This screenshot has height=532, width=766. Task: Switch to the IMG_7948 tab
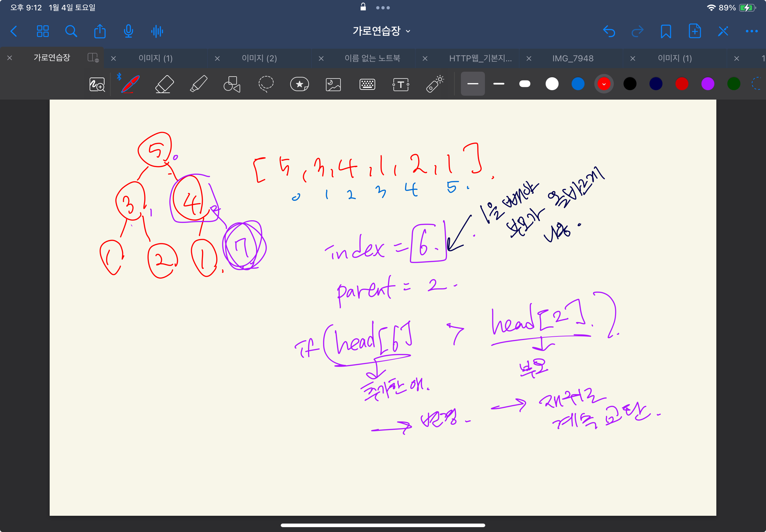point(573,58)
